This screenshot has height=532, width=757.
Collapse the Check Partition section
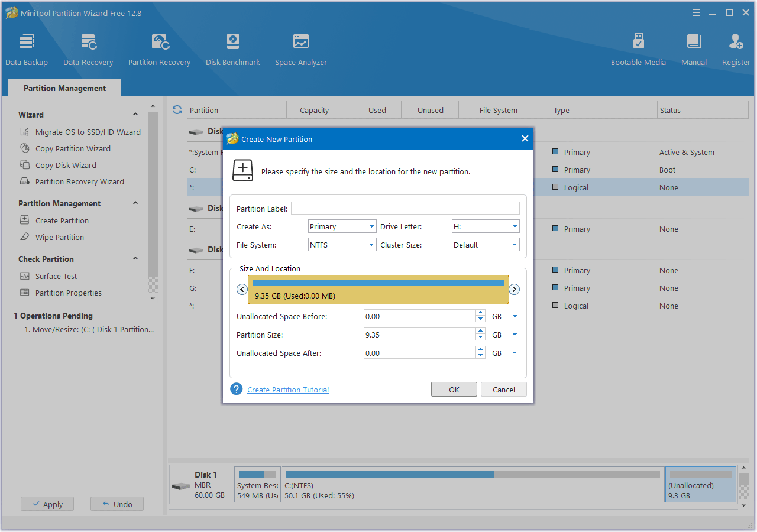click(x=135, y=259)
